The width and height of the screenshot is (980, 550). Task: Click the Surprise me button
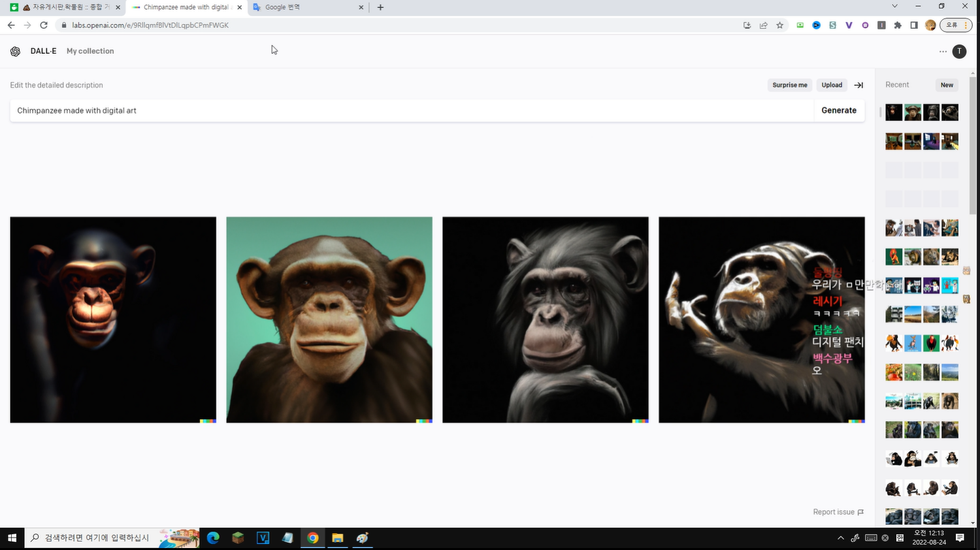pos(789,85)
